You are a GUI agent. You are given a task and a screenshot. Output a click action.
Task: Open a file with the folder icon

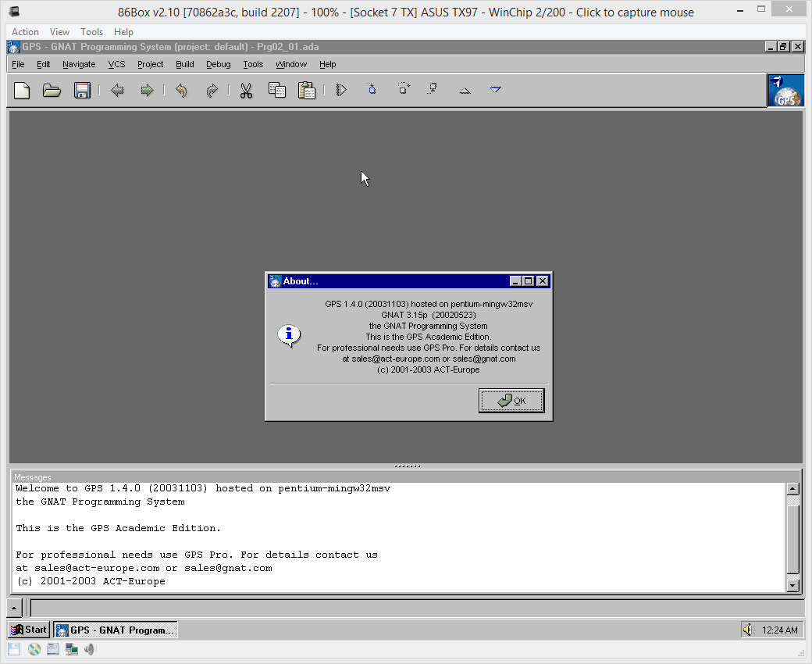click(52, 91)
